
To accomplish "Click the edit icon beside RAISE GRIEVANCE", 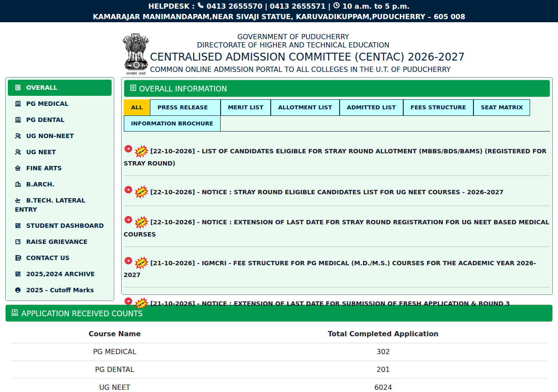I will [18, 242].
